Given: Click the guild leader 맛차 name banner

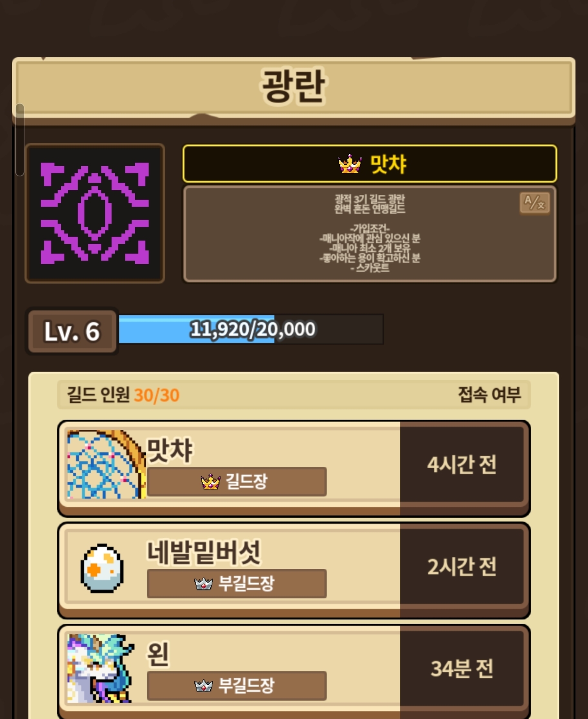Looking at the screenshot, I should pyautogui.click(x=370, y=164).
